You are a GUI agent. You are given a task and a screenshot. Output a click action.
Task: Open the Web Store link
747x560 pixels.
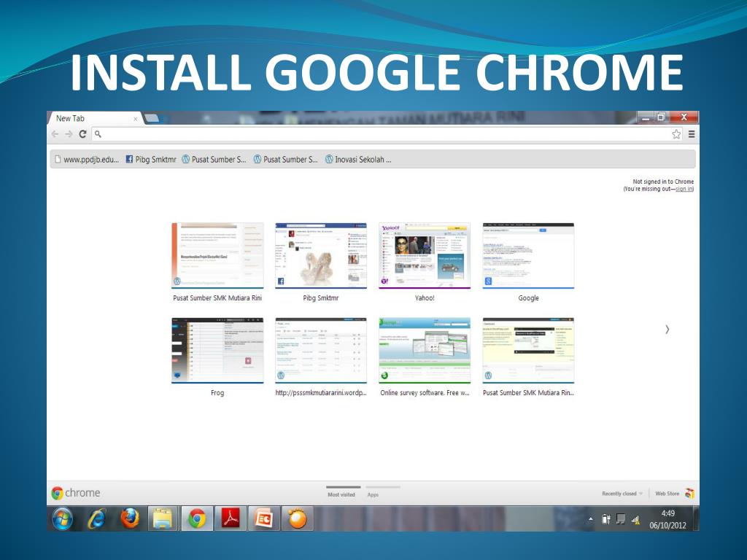pos(667,494)
